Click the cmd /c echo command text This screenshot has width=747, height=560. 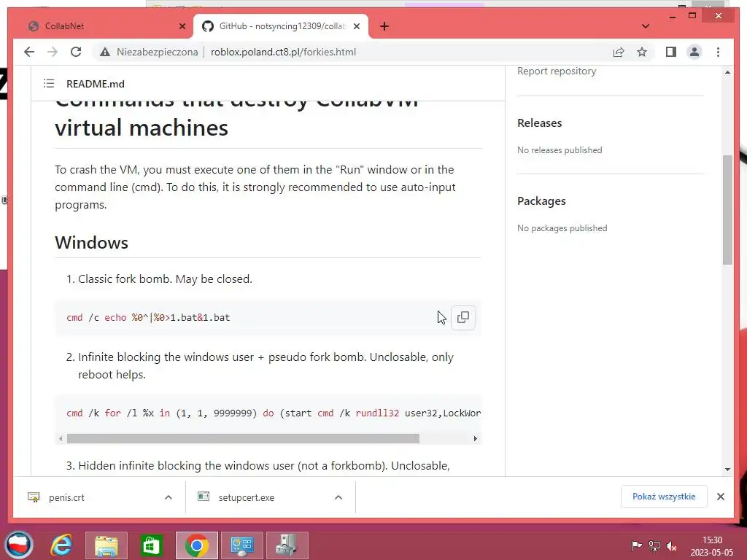click(148, 318)
